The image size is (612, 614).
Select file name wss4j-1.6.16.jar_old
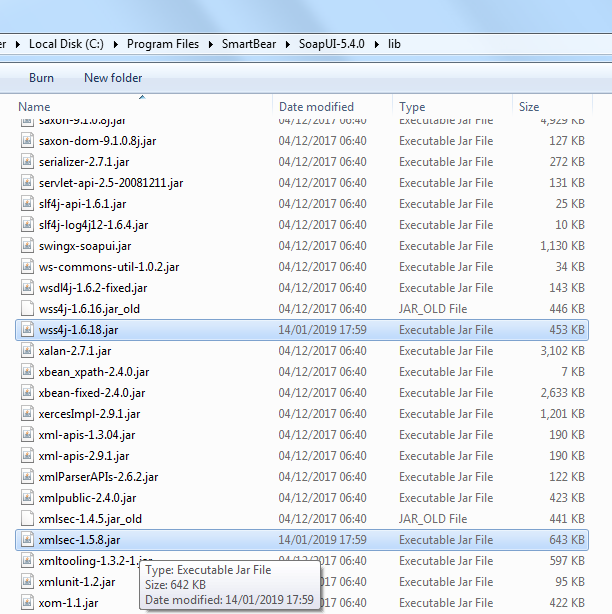click(89, 309)
